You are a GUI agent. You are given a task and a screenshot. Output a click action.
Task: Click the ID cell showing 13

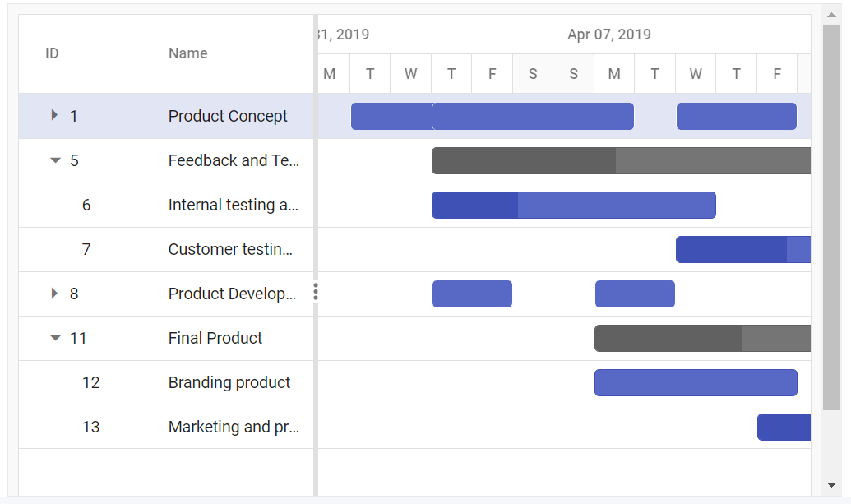pos(90,427)
